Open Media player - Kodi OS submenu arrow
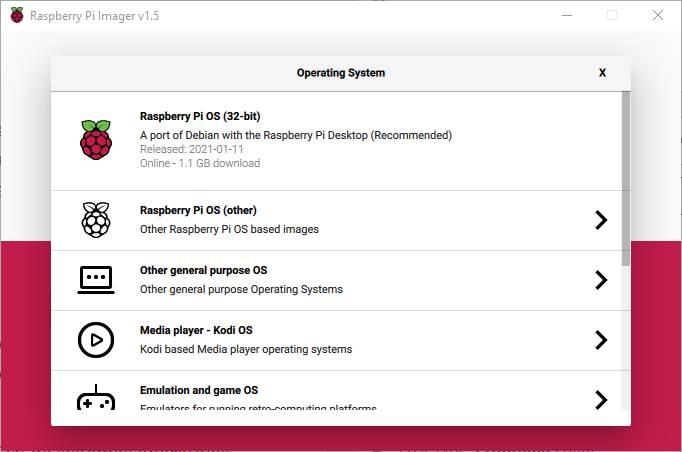This screenshot has width=682, height=452. pyautogui.click(x=600, y=340)
